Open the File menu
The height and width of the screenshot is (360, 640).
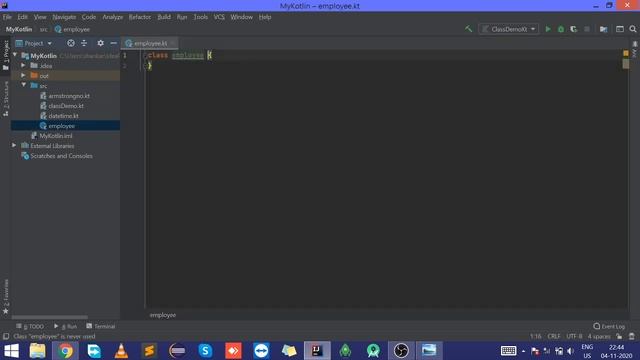pos(7,17)
